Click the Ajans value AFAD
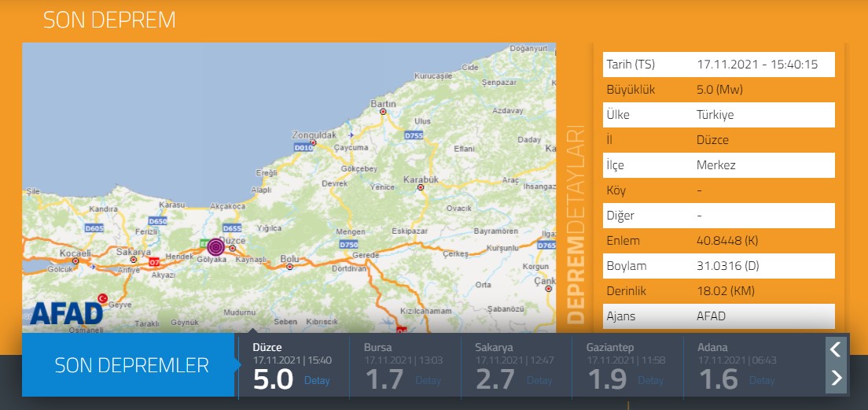Image resolution: width=868 pixels, height=410 pixels. click(x=711, y=316)
